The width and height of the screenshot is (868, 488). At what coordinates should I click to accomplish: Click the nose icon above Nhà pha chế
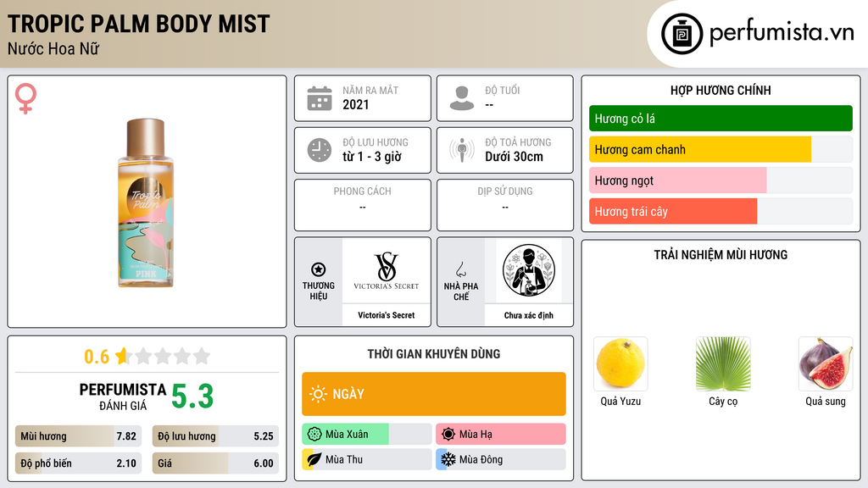pyautogui.click(x=460, y=269)
